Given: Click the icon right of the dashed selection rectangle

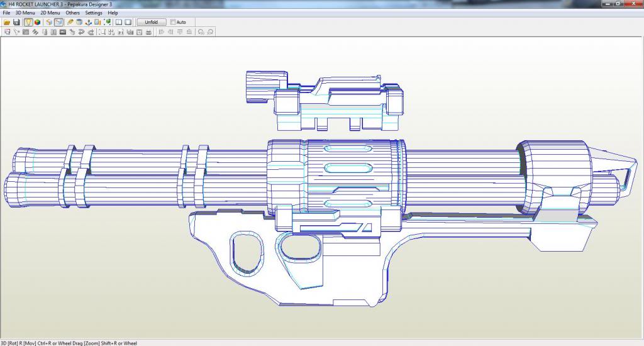Looking at the screenshot, I should pyautogui.click(x=111, y=32).
